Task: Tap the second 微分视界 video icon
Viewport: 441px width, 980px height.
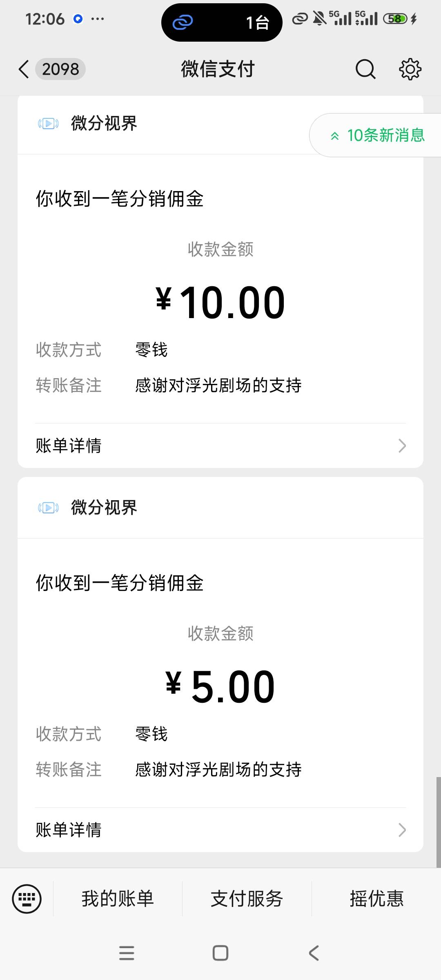Action: point(48,508)
